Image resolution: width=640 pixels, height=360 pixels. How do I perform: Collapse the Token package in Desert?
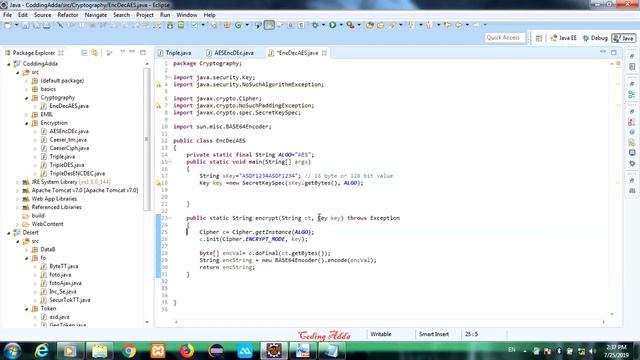tap(27, 309)
